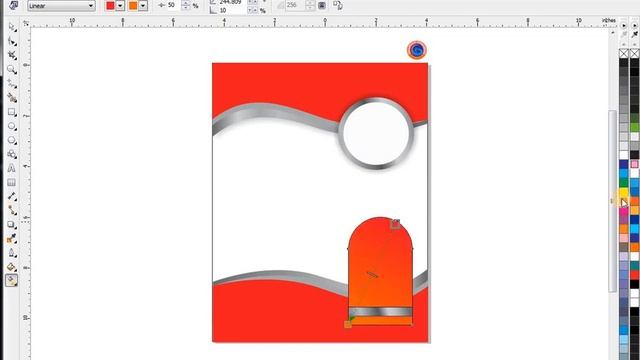Screen dimensions: 640x360
Task: Select the Connector tool
Action: [12, 211]
